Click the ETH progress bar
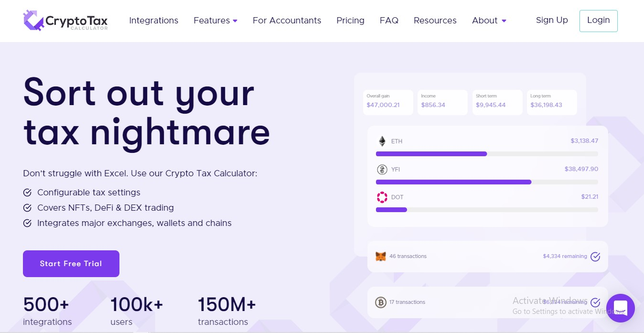644x333 pixels. [x=487, y=154]
